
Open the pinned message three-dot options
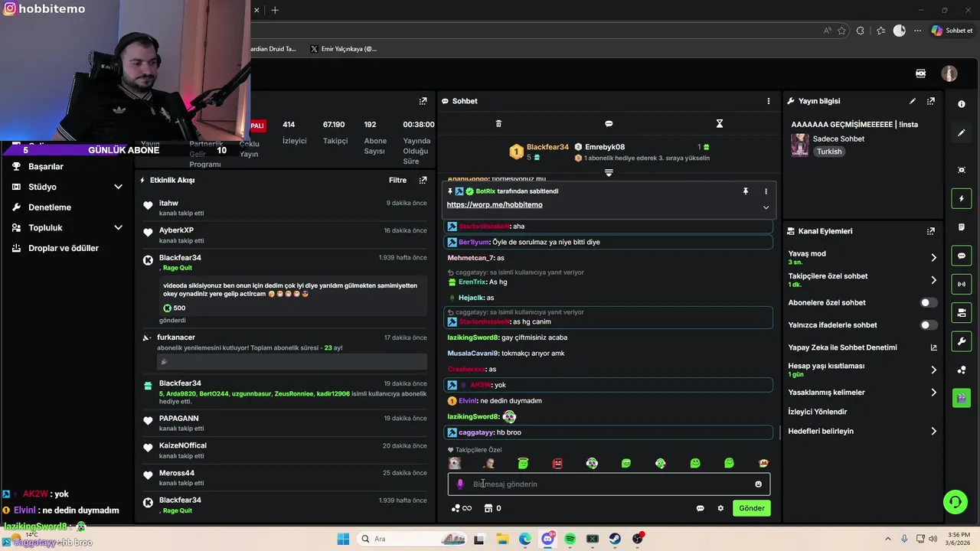[766, 191]
